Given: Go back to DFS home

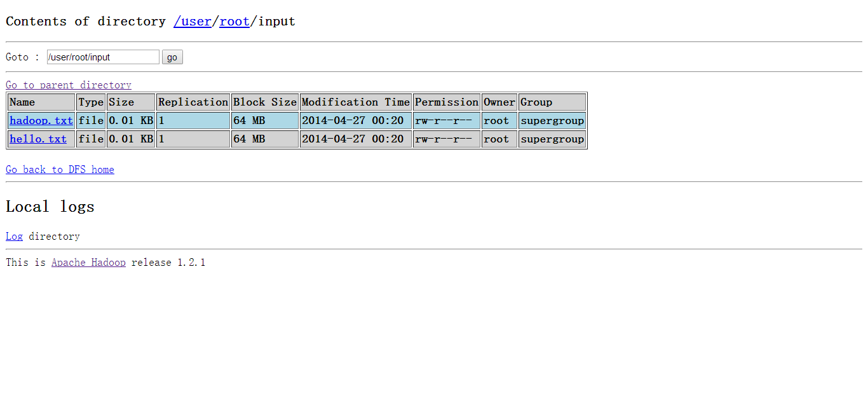Looking at the screenshot, I should [x=60, y=170].
